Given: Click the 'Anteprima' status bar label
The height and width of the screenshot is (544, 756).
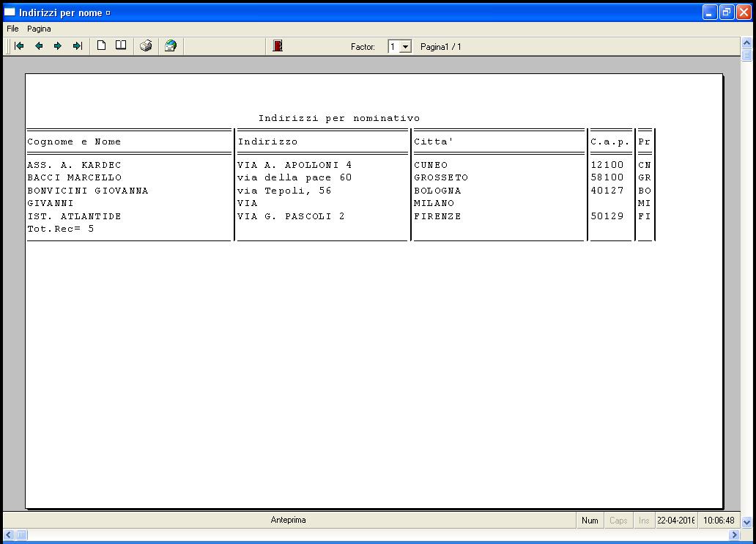Looking at the screenshot, I should pyautogui.click(x=289, y=520).
